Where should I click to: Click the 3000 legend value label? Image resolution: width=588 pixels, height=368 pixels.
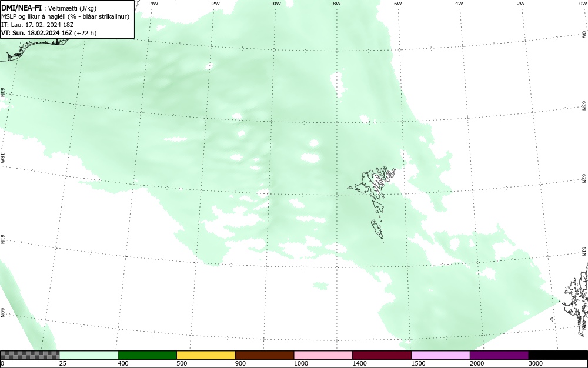[x=536, y=363]
